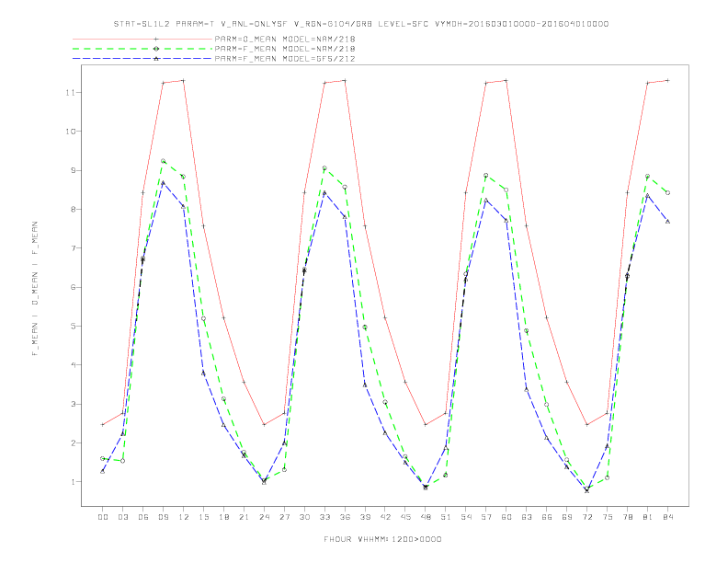Click the x-axis tick label 36
This screenshot has height=563, width=728.
pos(345,517)
